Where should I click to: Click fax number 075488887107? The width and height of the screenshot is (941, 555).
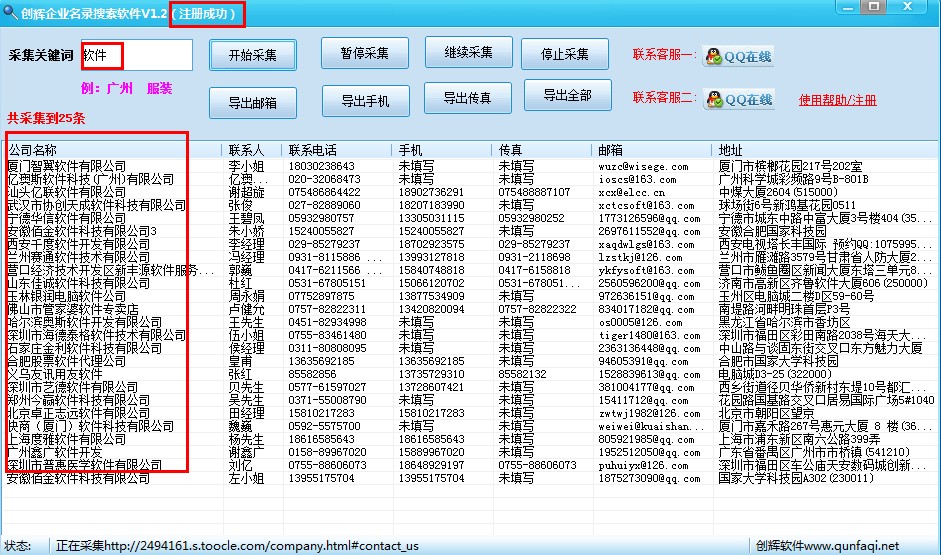coord(534,192)
